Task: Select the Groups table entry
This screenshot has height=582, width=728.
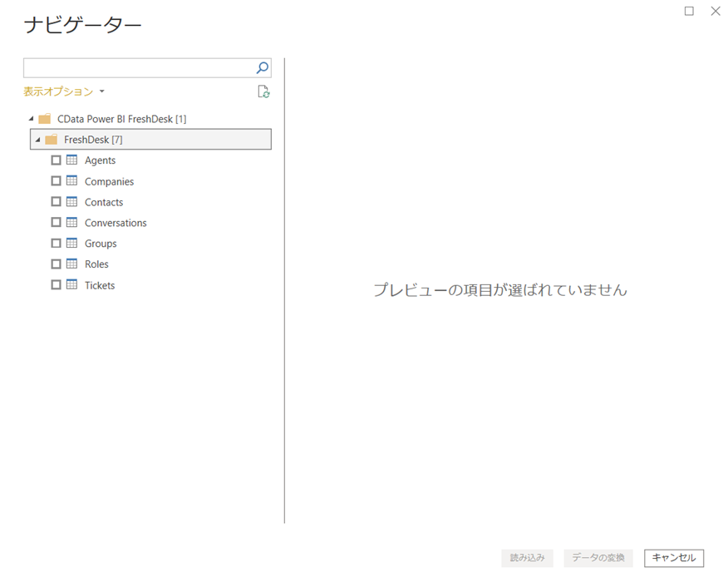Action: (x=102, y=243)
